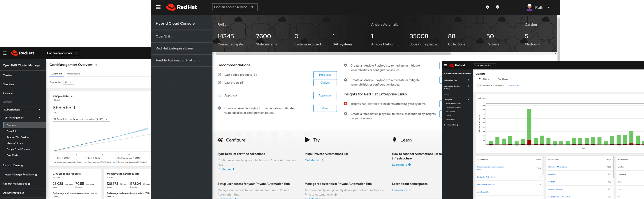Viewport: 644px width, 199px height.
Task: Click external link icon beside Support Cases
Action: [x=22, y=166]
